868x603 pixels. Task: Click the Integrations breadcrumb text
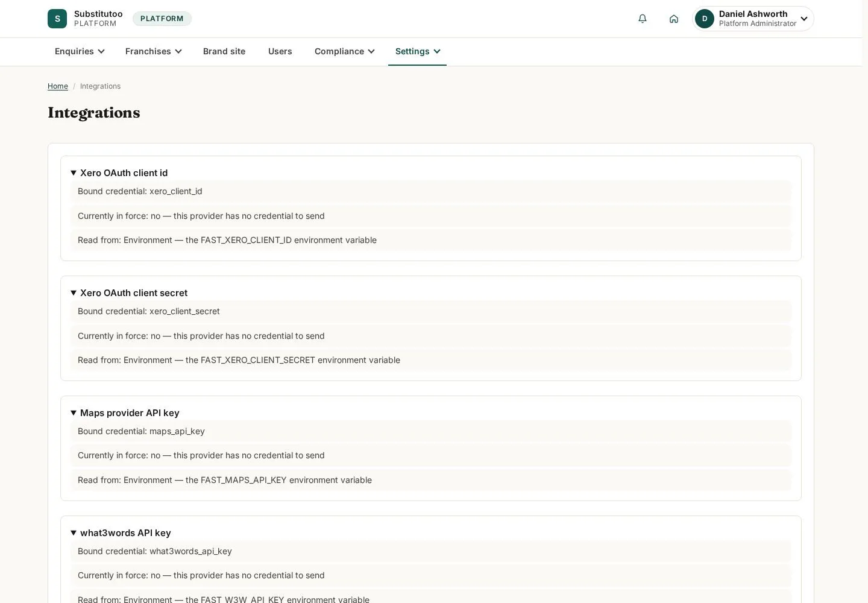click(x=100, y=86)
